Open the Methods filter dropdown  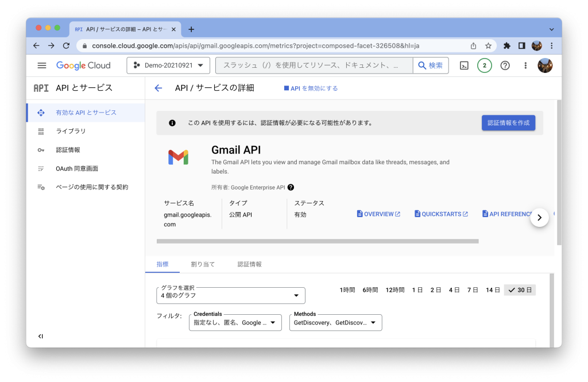click(335, 322)
